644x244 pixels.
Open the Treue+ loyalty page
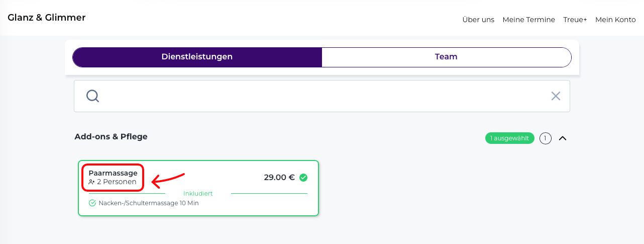tap(575, 20)
